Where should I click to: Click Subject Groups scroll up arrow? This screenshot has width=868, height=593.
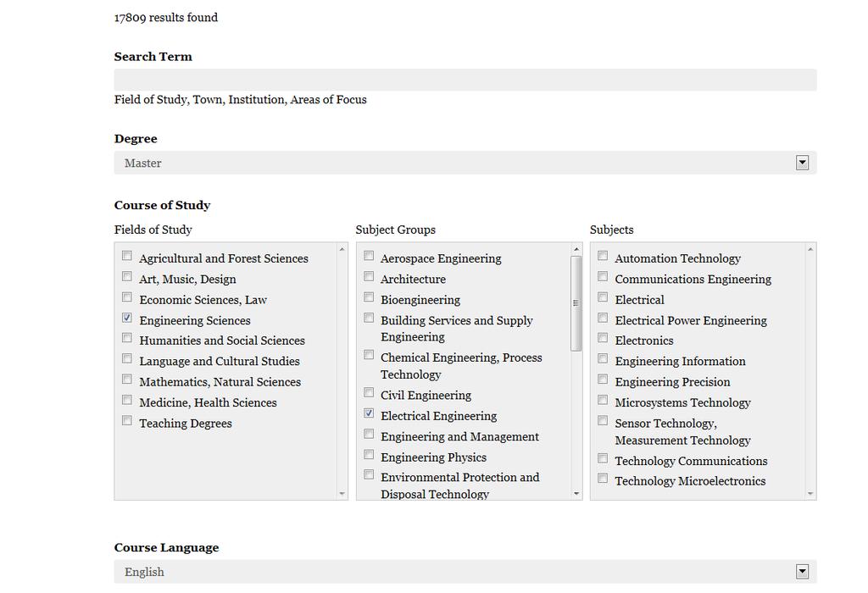[x=576, y=249]
